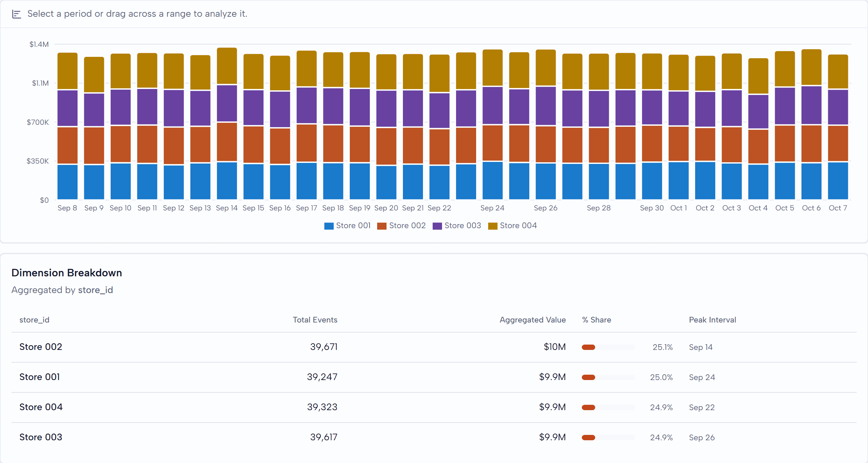Open the Store 002 table row
Screen dimensions: 868x463
pos(434,347)
